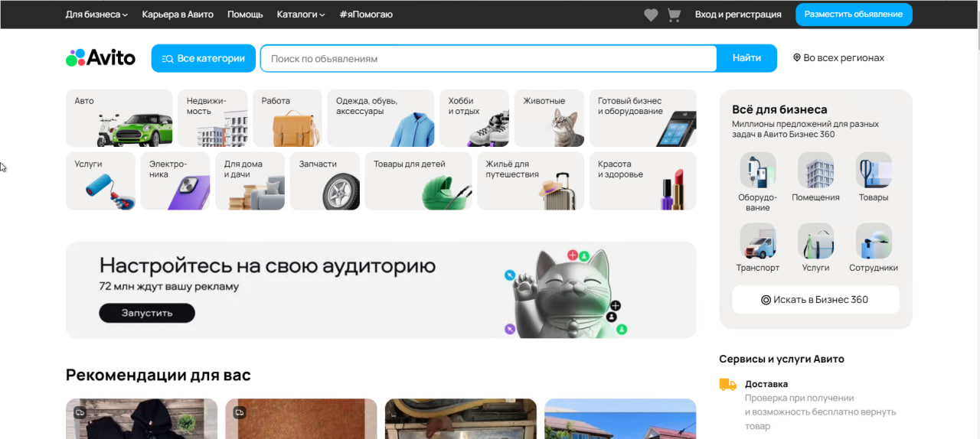Open the Товары business icon
Image resolution: width=980 pixels, height=439 pixels.
click(874, 171)
